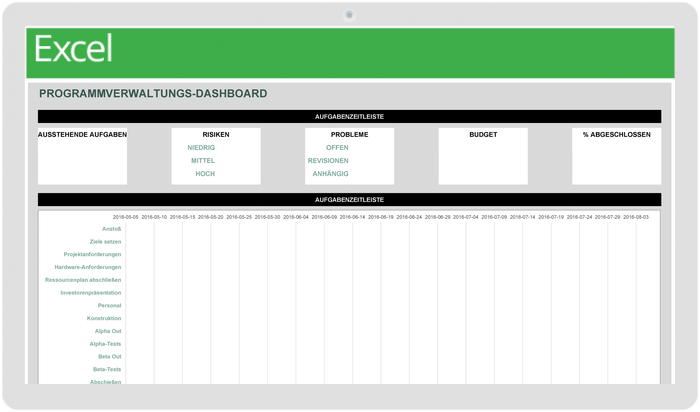Click the Ressourcenplan abschließen task label
The width and height of the screenshot is (700, 412).
point(83,280)
